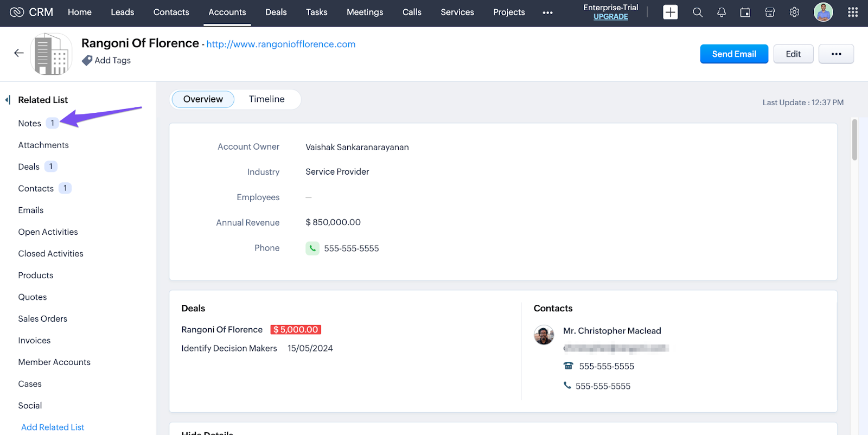Select the Overview view toggle
The height and width of the screenshot is (435, 868).
point(203,99)
